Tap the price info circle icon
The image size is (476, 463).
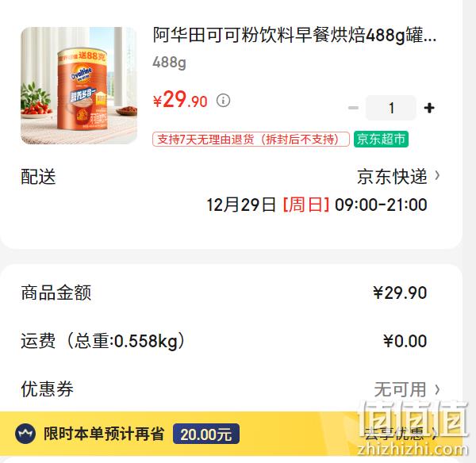223,100
